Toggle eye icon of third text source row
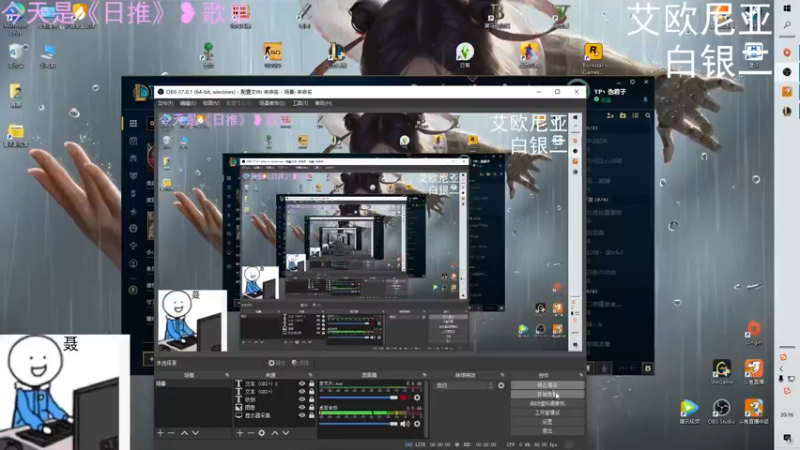The height and width of the screenshot is (450, 800). tap(302, 399)
